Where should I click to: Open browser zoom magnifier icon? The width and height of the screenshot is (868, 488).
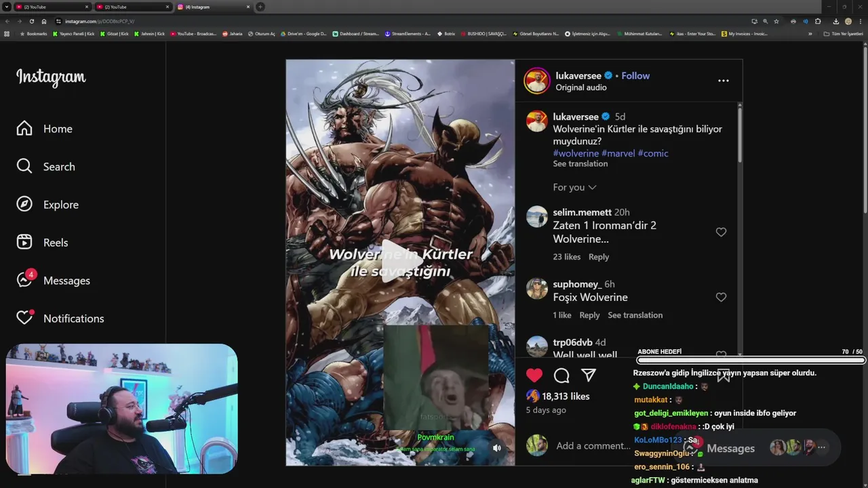coord(766,22)
